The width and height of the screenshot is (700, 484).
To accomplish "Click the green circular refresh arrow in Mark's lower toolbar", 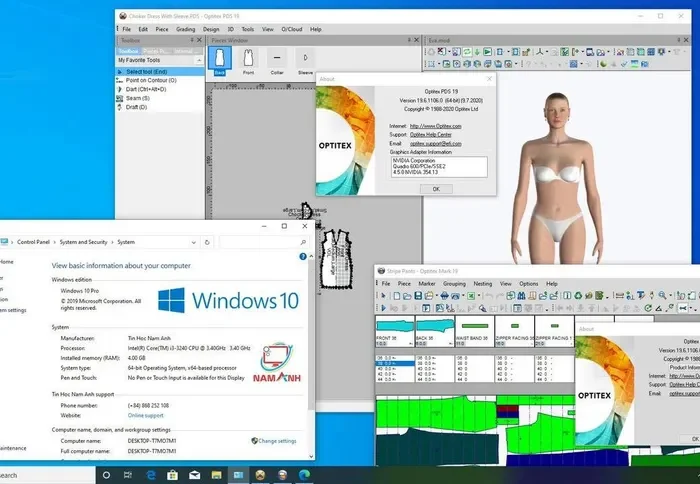I will (648, 308).
